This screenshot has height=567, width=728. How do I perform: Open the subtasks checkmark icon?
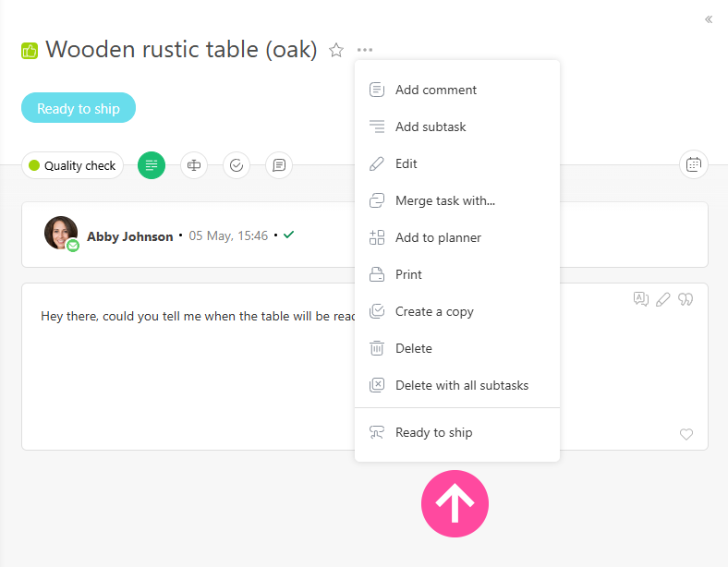(237, 165)
